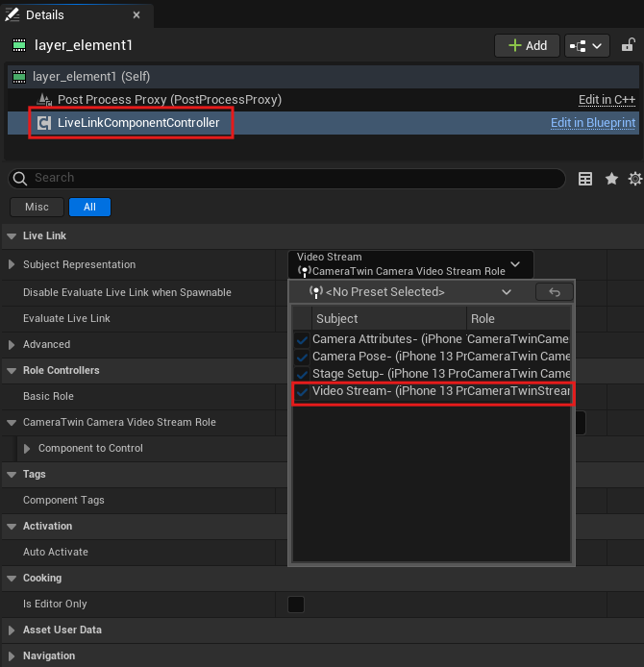The height and width of the screenshot is (667, 644).
Task: Select the Misc filter tab
Action: tap(37, 207)
